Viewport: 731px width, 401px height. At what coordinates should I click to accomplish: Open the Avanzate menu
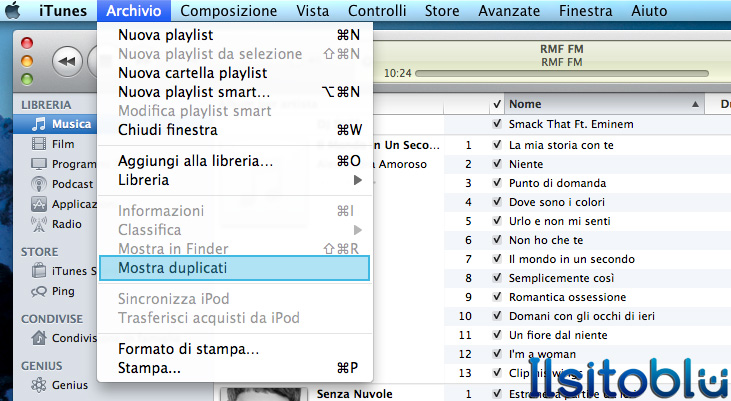point(509,11)
